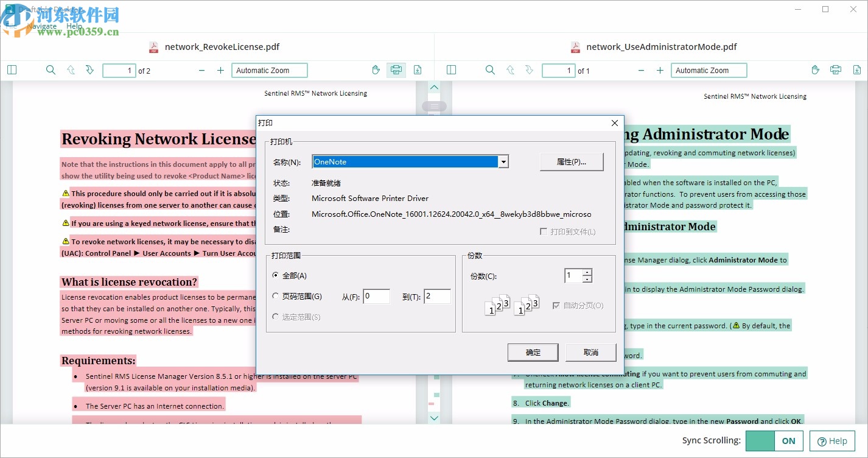
Task: Select the hand tool in the left pane
Action: click(376, 70)
